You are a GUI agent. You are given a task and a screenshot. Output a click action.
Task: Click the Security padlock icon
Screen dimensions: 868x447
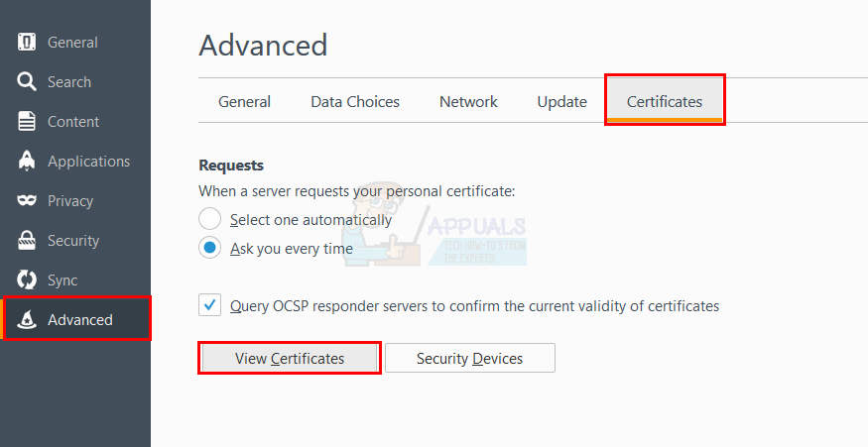pyautogui.click(x=28, y=241)
